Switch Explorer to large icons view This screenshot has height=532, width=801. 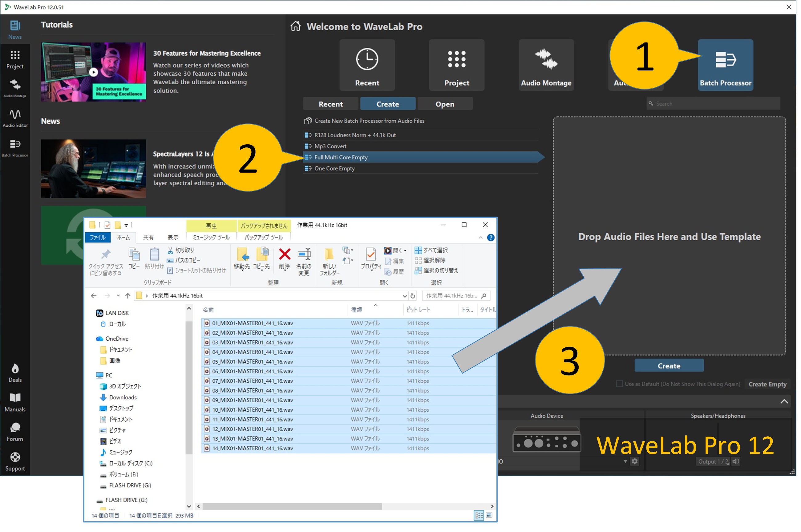tap(489, 515)
